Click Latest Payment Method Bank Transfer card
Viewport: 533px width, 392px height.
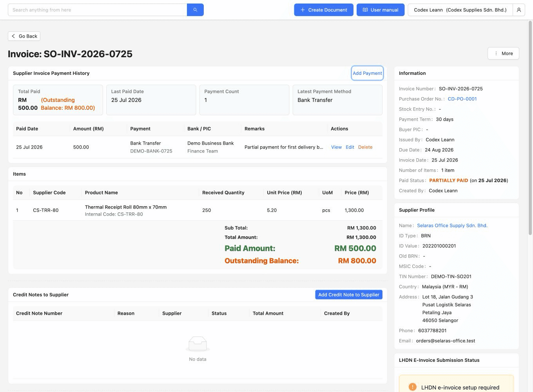pos(337,100)
